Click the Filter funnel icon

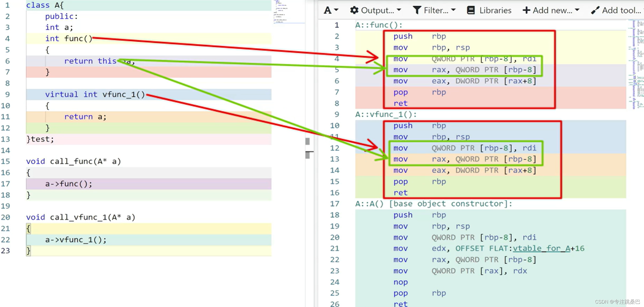(417, 10)
